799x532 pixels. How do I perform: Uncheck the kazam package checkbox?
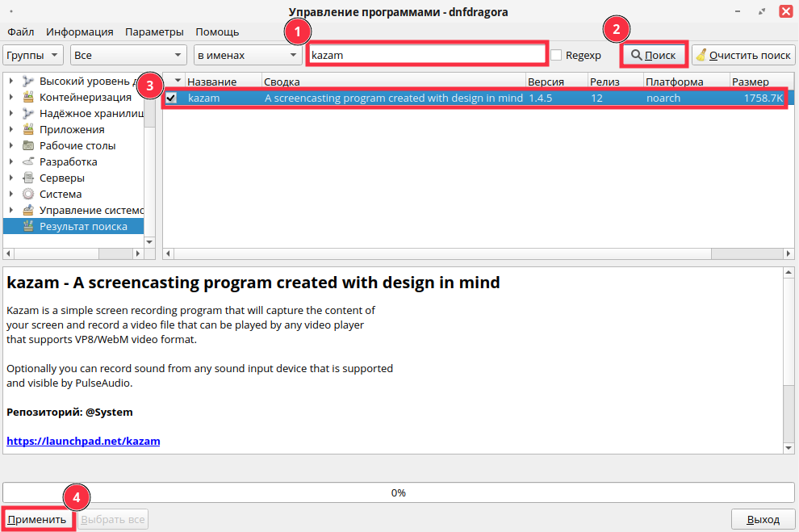pos(171,98)
